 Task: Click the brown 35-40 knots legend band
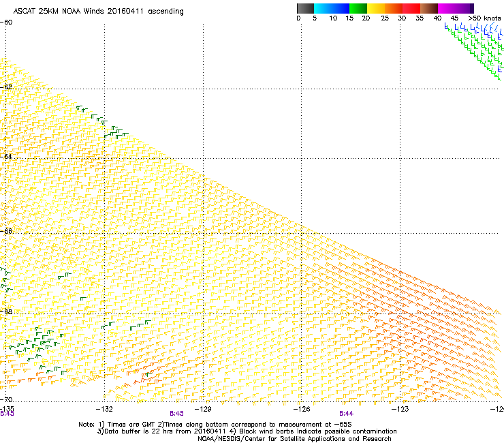[x=429, y=8]
